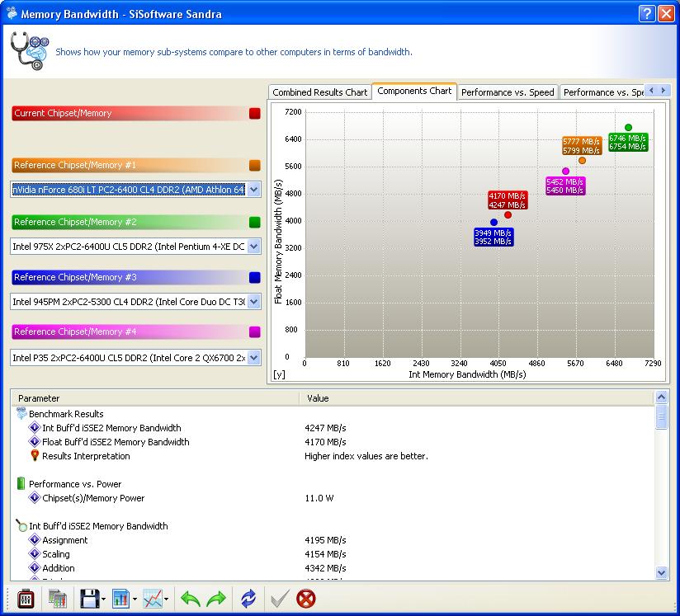The image size is (680, 616).
Task: Click the bar chart icon in toolbar
Action: pos(120,599)
